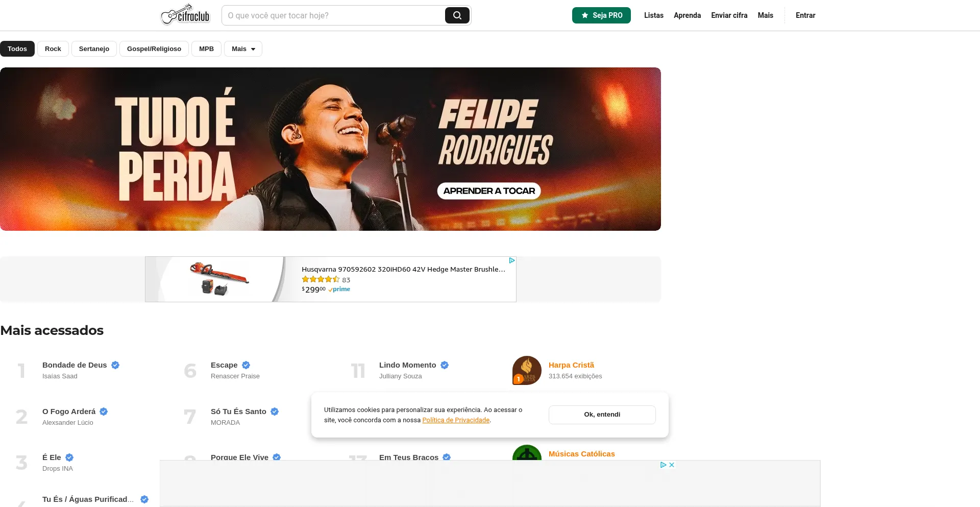Switch to Gospel/Religioso genre filter
Viewport: 980px width, 507px height.
coord(154,49)
